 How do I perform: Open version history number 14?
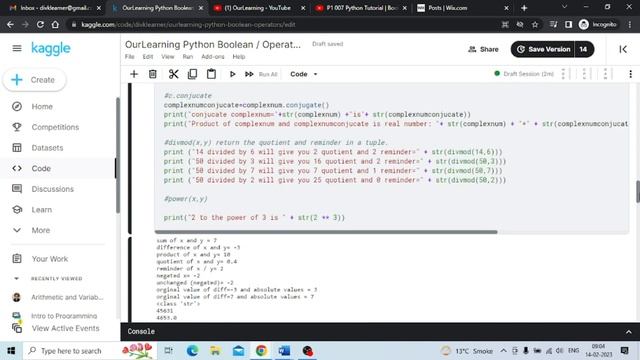click(x=584, y=49)
